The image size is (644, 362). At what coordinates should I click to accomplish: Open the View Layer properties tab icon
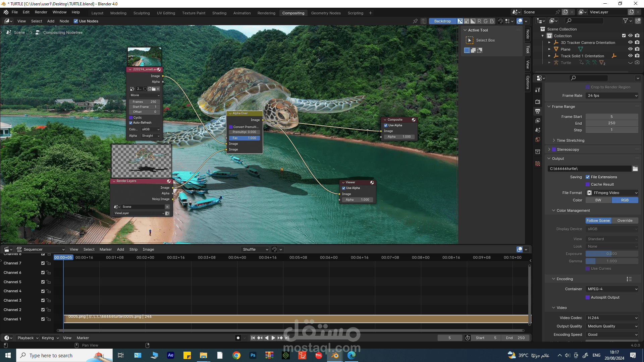pyautogui.click(x=538, y=120)
